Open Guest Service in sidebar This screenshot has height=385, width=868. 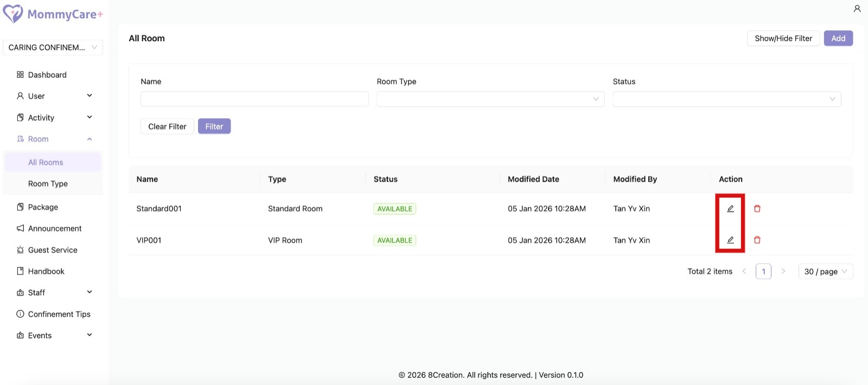point(52,250)
